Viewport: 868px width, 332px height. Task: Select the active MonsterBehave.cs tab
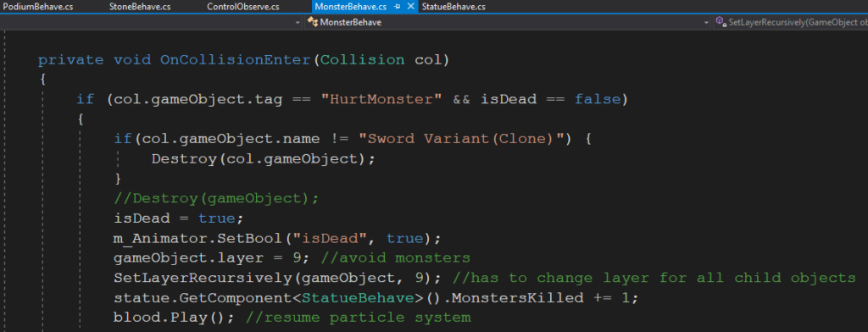click(350, 7)
